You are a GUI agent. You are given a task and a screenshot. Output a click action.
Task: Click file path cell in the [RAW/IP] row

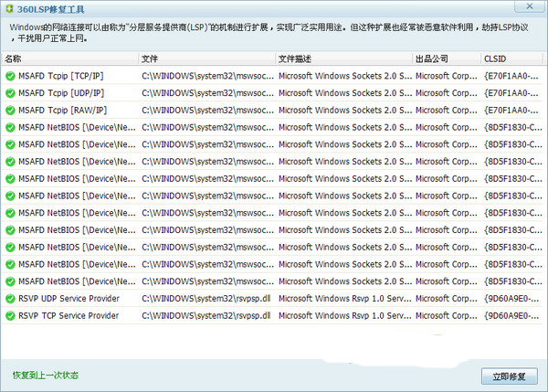pyautogui.click(x=207, y=111)
